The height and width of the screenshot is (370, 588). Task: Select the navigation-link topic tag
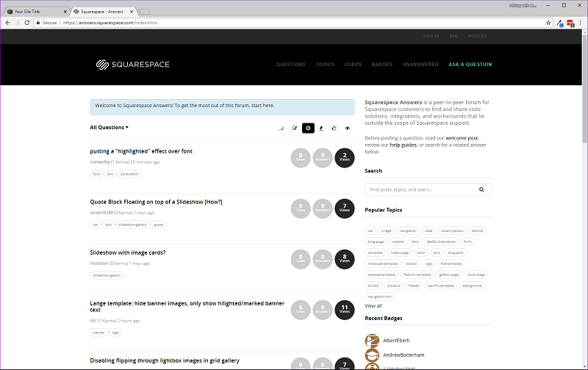coord(379,297)
